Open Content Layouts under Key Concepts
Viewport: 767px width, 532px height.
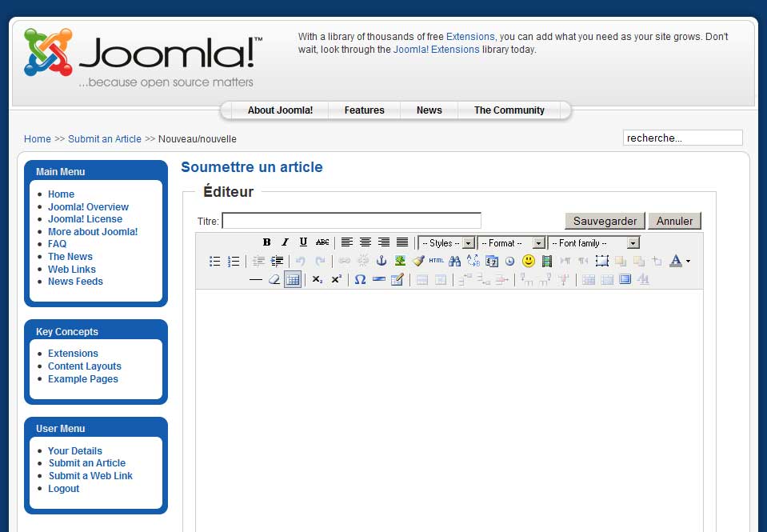click(85, 366)
